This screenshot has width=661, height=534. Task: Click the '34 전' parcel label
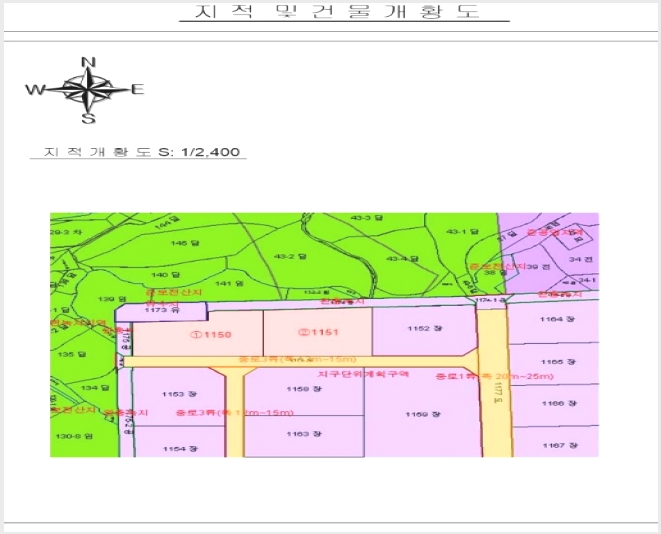[580, 259]
